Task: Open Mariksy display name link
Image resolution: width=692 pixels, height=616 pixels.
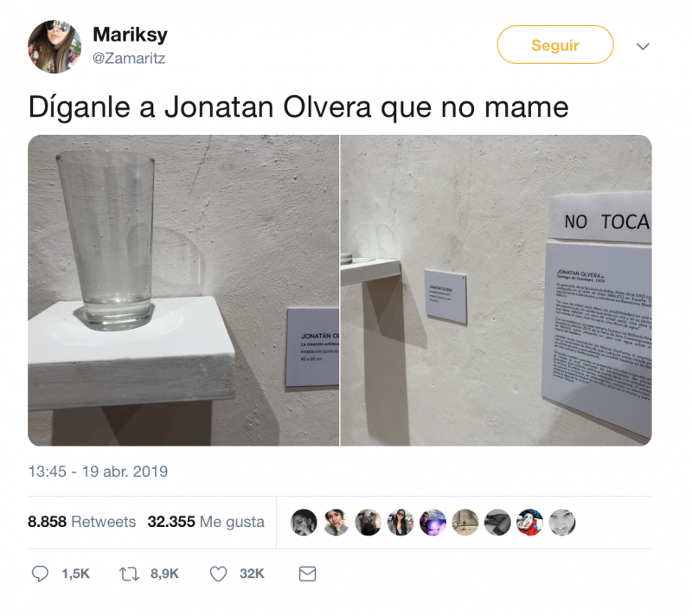Action: 131,35
